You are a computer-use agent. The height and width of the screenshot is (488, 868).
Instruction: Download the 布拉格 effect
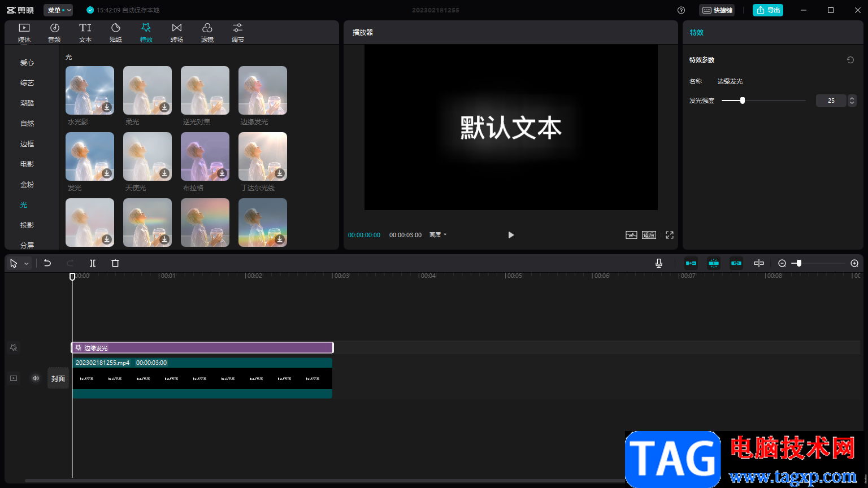tap(222, 173)
